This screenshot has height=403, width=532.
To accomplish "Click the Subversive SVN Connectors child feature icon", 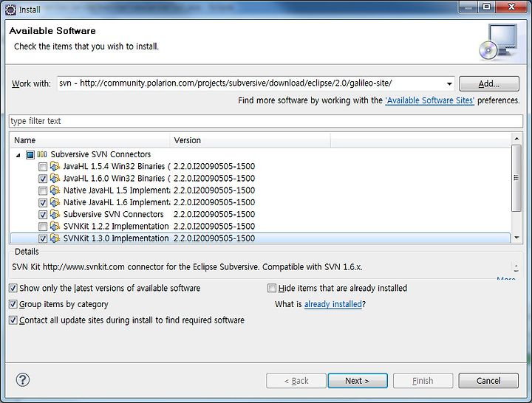I will pyautogui.click(x=55, y=214).
